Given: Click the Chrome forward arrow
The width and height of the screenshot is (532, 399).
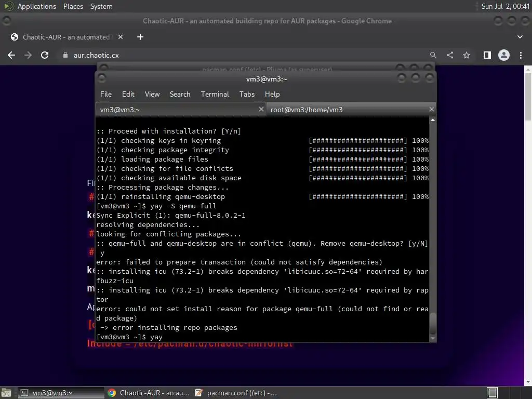Looking at the screenshot, I should click(x=28, y=55).
